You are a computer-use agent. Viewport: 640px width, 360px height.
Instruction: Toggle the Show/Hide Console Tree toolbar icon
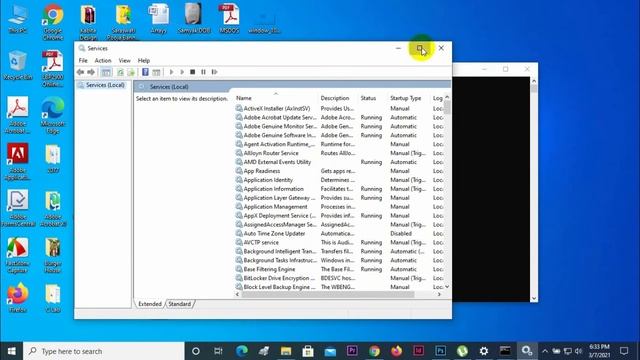coord(106,72)
